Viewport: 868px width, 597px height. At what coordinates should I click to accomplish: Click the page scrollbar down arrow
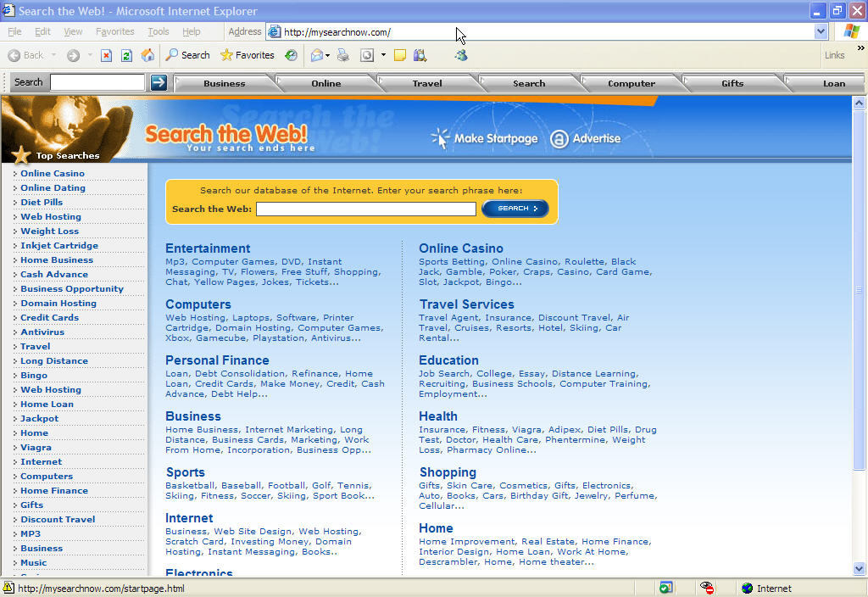click(x=859, y=568)
